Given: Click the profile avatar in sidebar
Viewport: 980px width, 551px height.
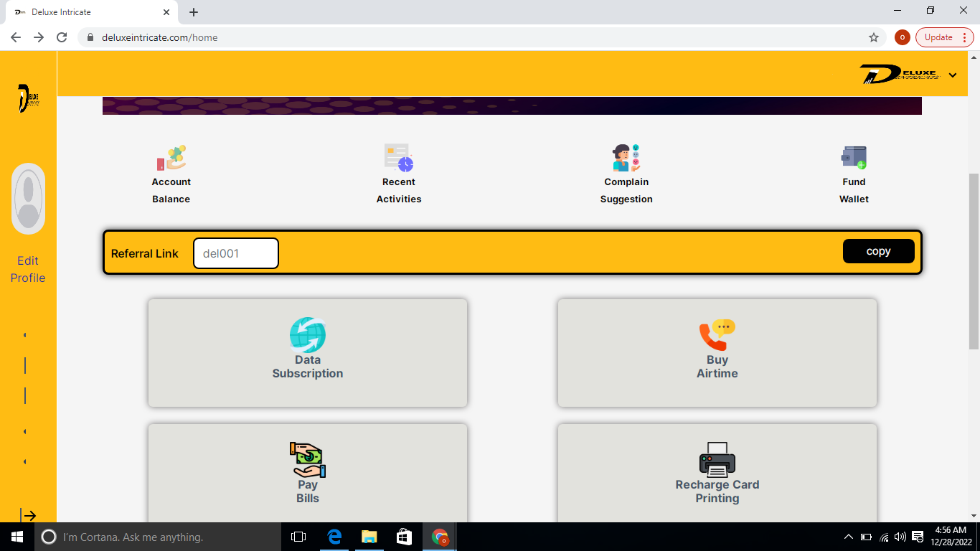Looking at the screenshot, I should (28, 199).
